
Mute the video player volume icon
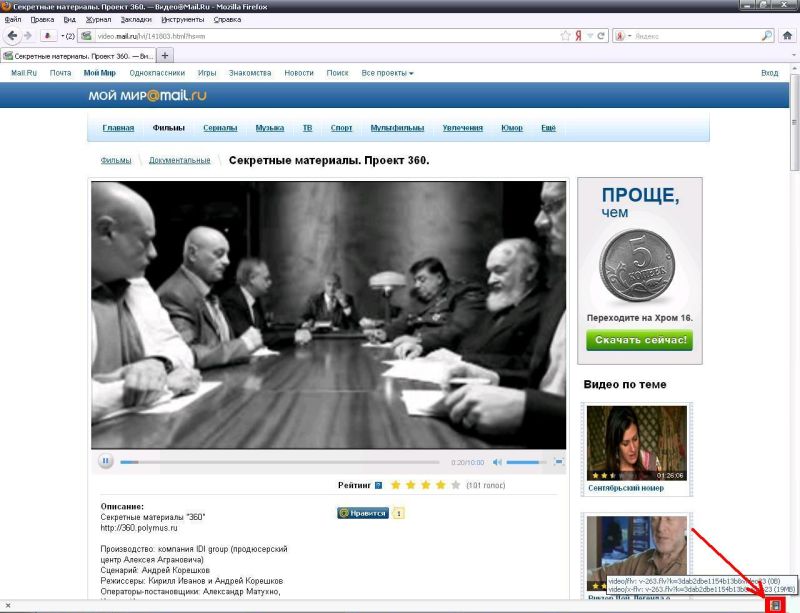pos(497,462)
